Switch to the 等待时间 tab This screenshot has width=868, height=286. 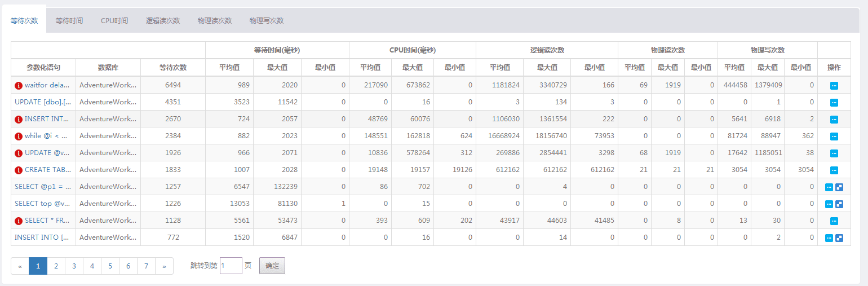[x=69, y=20]
